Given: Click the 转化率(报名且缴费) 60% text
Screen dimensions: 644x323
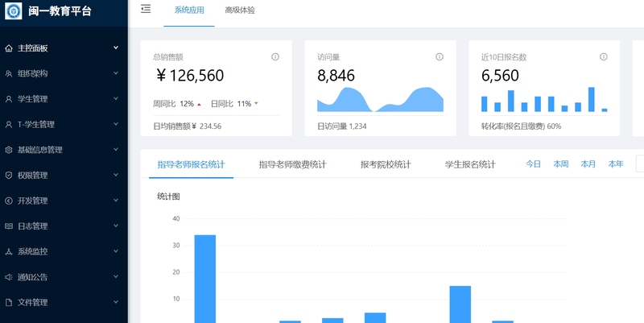Looking at the screenshot, I should click(x=521, y=126).
